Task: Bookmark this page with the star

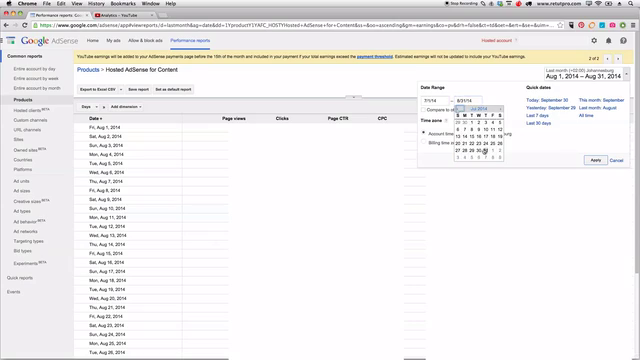Action: (560, 25)
